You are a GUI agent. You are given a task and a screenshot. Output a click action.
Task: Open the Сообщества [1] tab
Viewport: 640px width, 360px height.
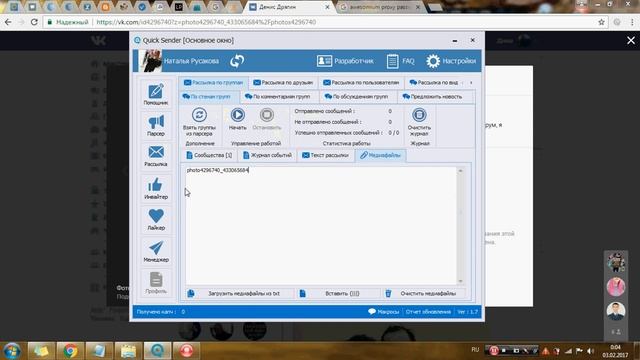pos(209,156)
